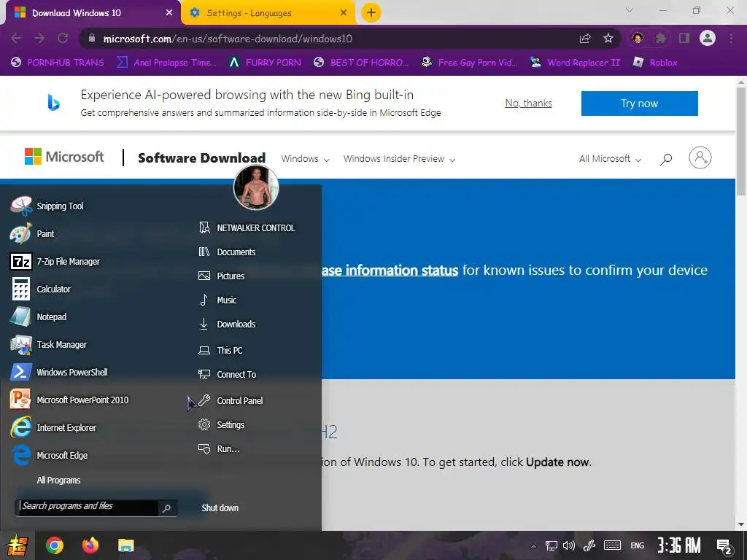
Task: Select Connect To in start menu
Action: [228, 374]
